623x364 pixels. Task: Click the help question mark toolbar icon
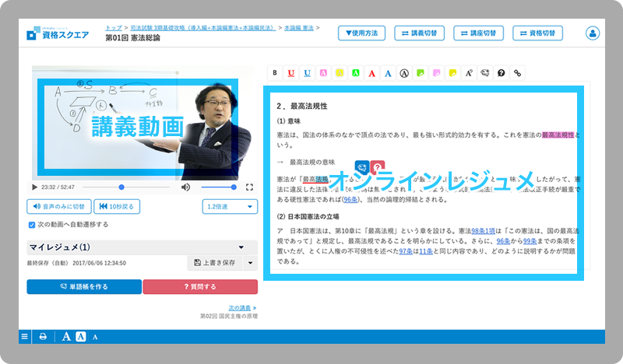tap(501, 72)
